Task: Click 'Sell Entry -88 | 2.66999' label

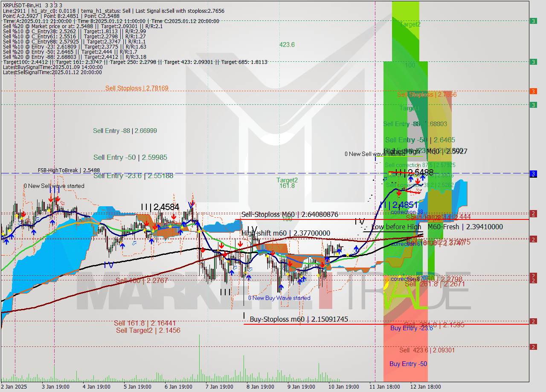Action: (x=125, y=131)
